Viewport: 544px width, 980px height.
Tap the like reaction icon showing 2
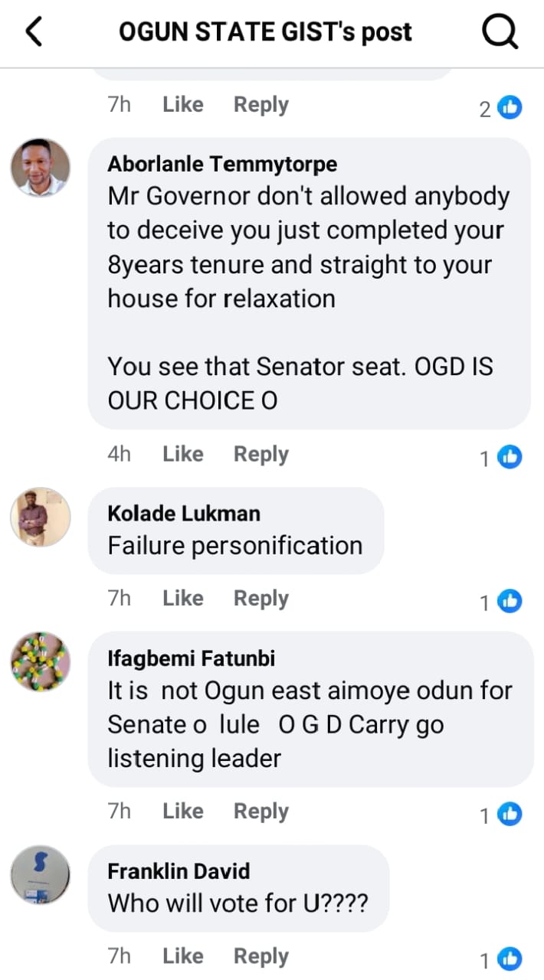click(x=510, y=108)
